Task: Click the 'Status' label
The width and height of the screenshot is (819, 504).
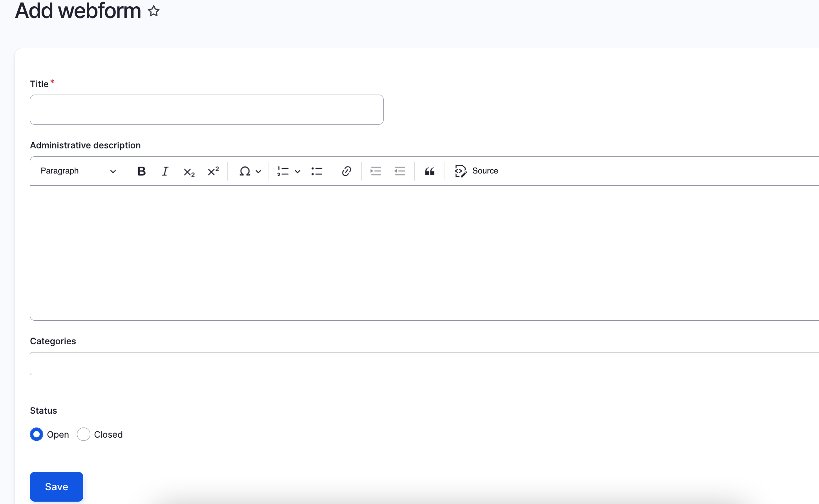Action: (44, 411)
